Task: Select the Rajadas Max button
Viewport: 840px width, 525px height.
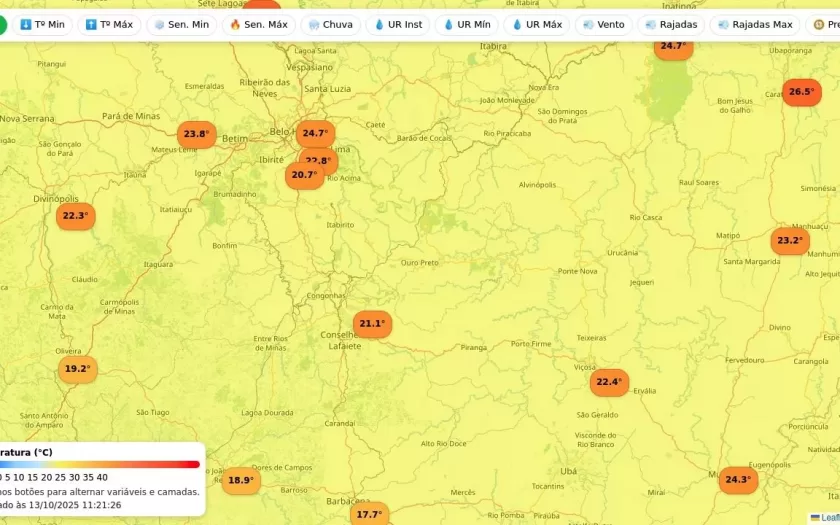Action: tap(755, 25)
